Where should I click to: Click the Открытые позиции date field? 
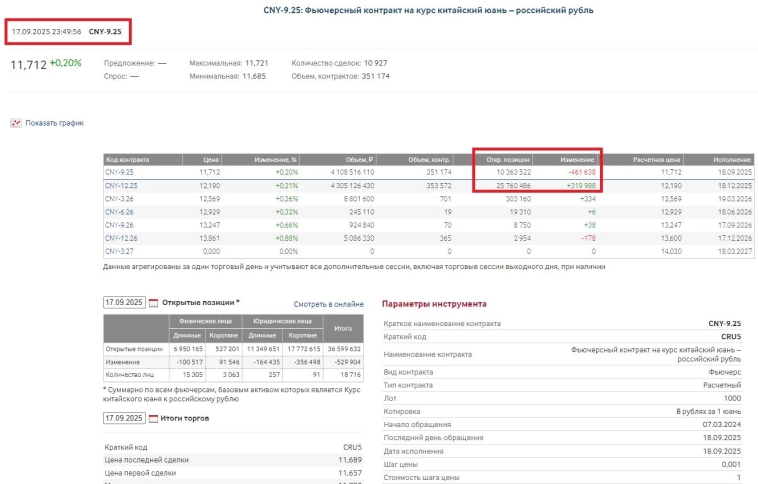tap(125, 302)
